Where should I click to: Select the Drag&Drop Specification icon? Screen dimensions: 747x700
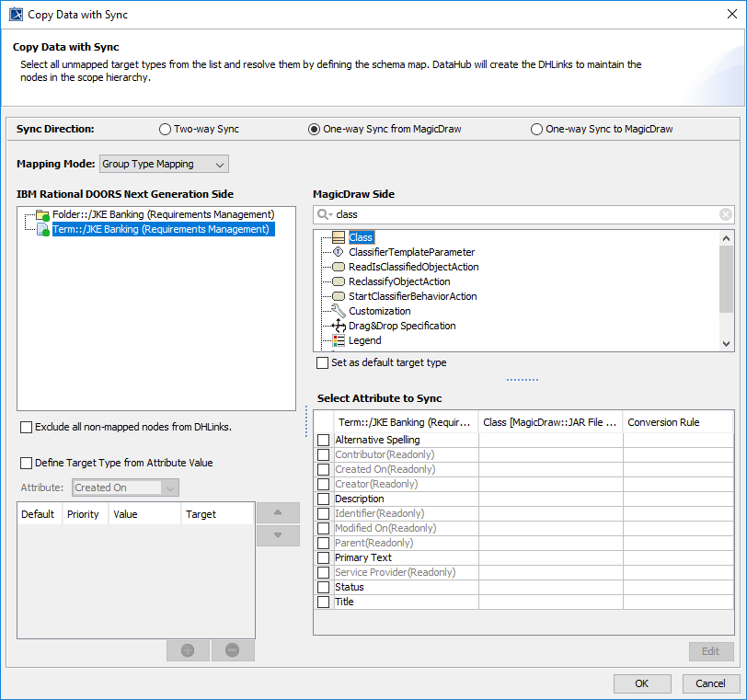[339, 326]
